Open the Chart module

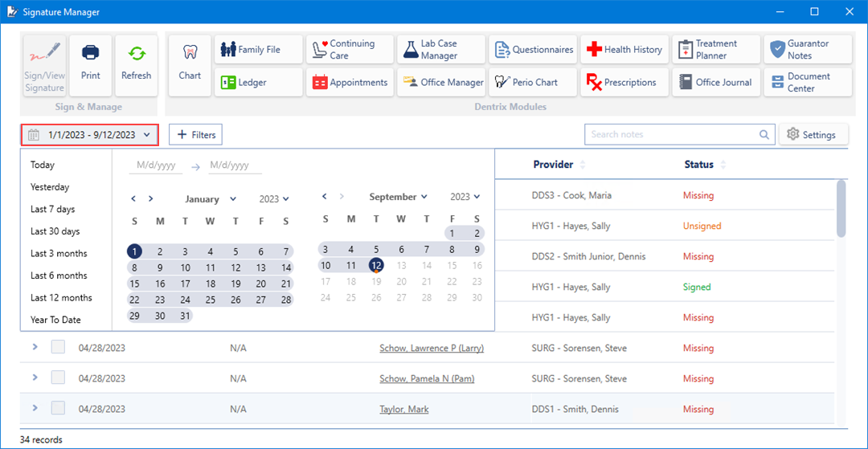coord(190,65)
